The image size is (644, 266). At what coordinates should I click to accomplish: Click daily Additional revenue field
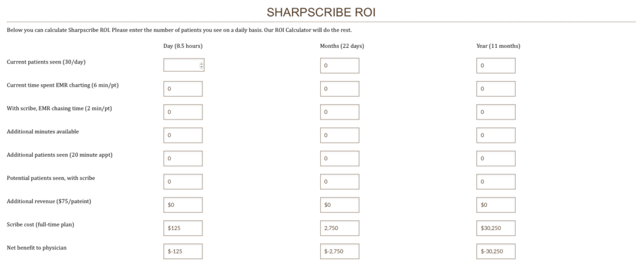point(183,205)
